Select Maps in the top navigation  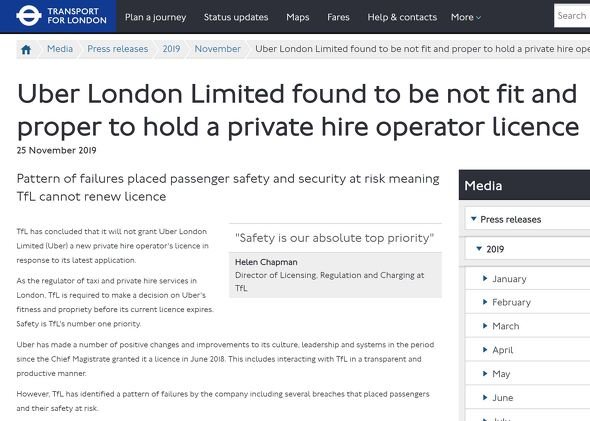298,17
